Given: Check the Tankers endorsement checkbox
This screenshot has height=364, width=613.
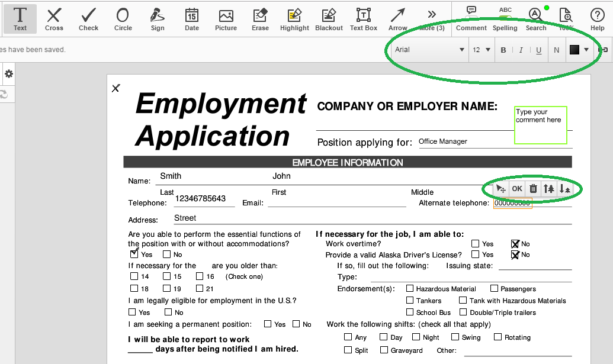Looking at the screenshot, I should tap(410, 300).
